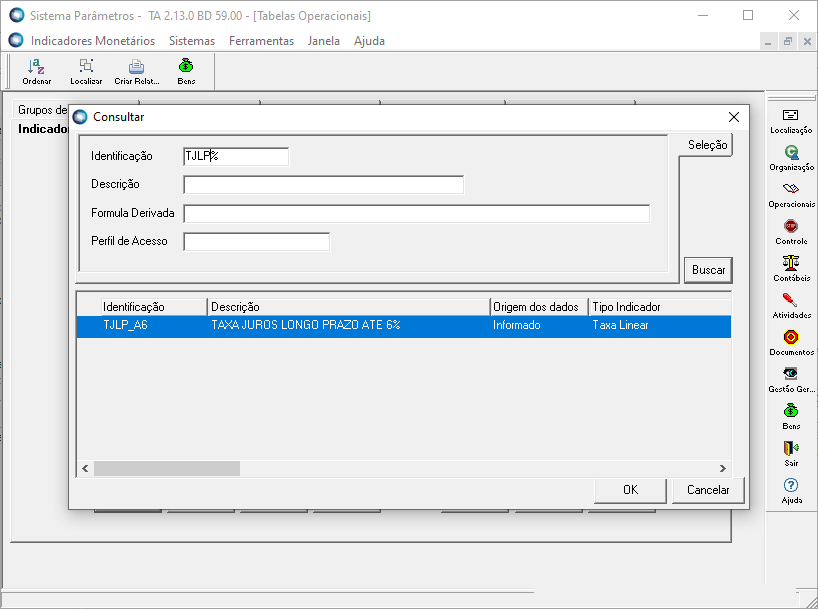Image resolution: width=818 pixels, height=609 pixels.
Task: Select the Atividades sidebar icon
Action: pos(791,306)
